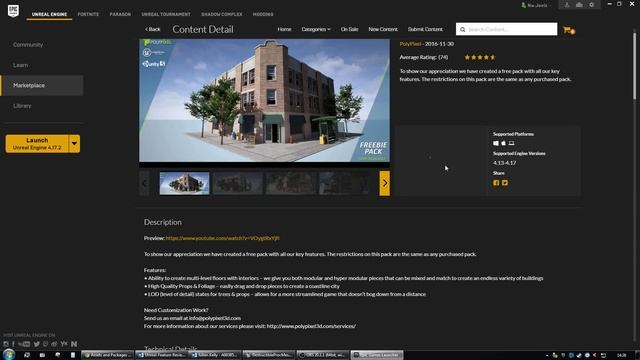Screen dimensions: 640x360
Task: Share the pack on Twitter
Action: (505, 183)
